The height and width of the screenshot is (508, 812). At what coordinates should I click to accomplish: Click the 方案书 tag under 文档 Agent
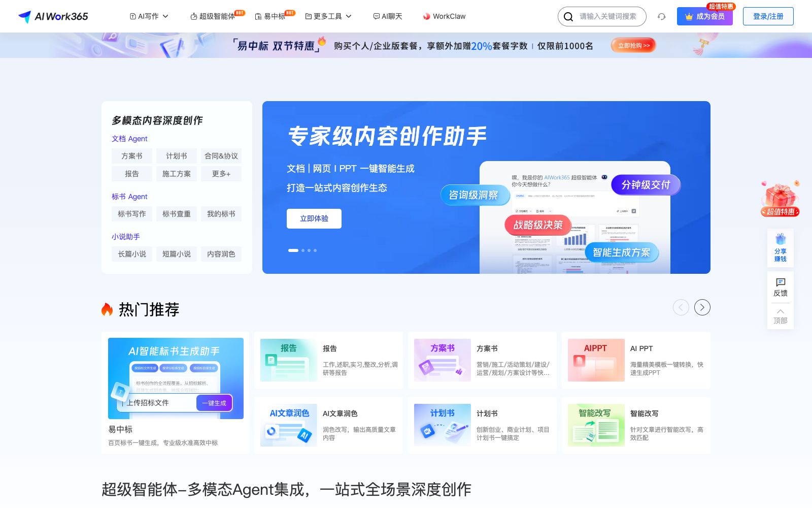click(x=132, y=156)
